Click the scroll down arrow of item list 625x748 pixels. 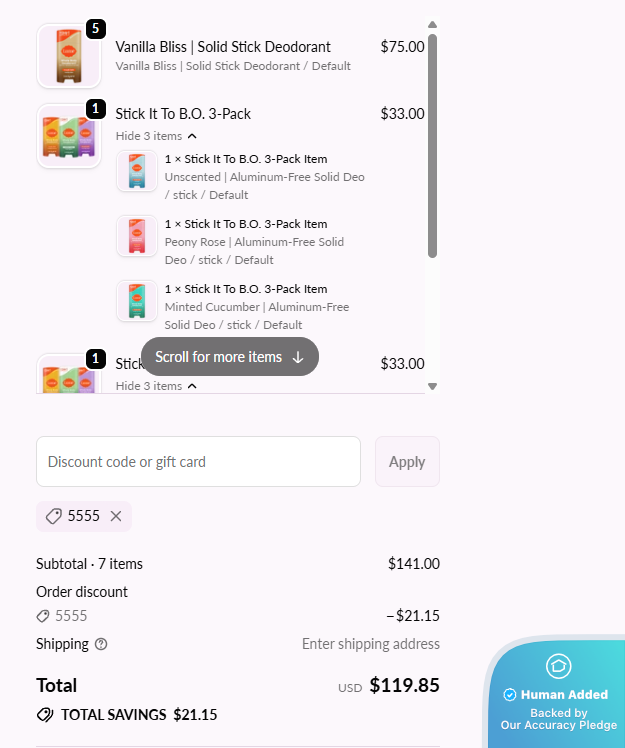click(x=432, y=386)
